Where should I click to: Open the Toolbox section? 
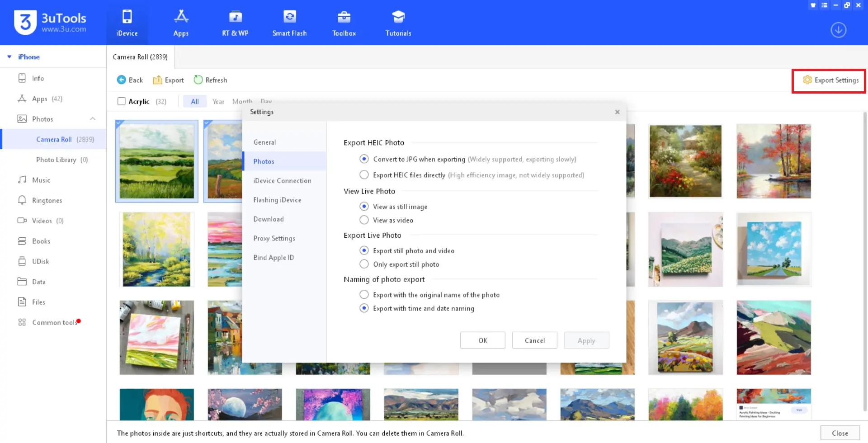pyautogui.click(x=344, y=23)
